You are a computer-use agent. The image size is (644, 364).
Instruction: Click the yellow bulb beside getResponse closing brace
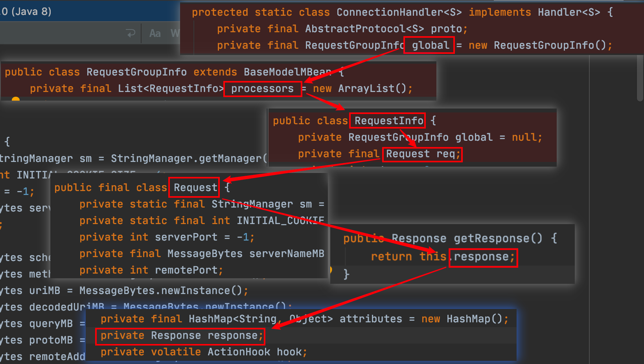pos(331,270)
